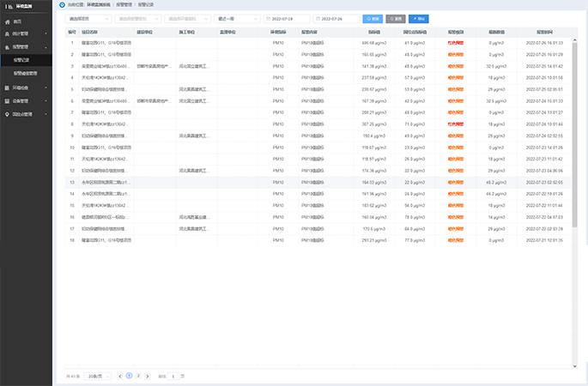This screenshot has height=386, width=588.
Task: Click the blue search button
Action: click(x=373, y=17)
